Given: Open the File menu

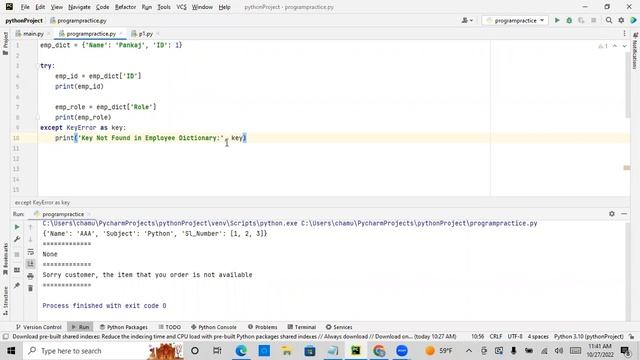Looking at the screenshot, I should (25, 7).
